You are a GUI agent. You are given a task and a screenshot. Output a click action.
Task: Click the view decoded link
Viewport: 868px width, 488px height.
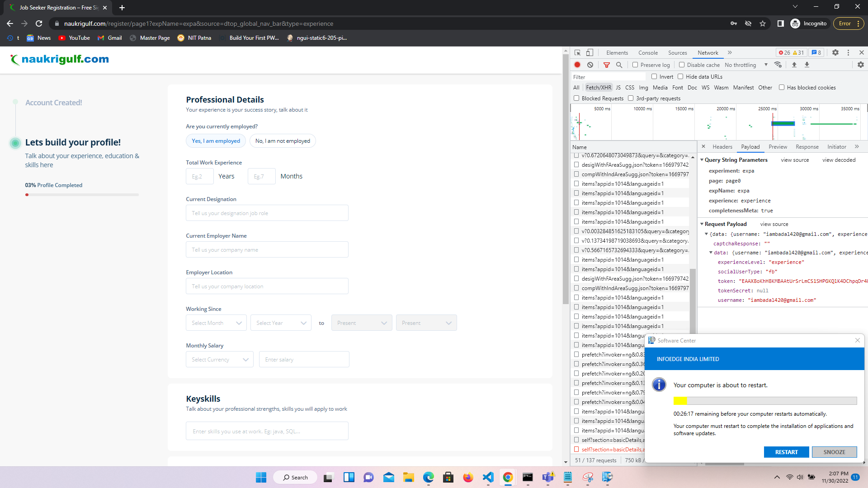839,160
